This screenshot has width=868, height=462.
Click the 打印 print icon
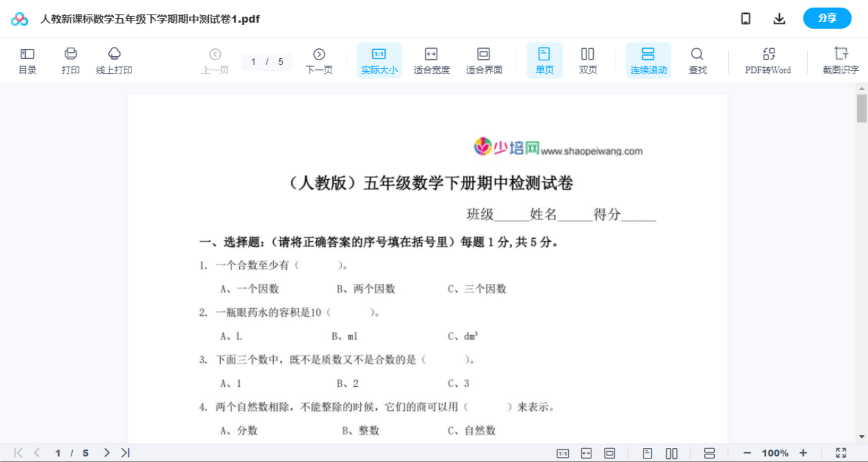(x=70, y=60)
